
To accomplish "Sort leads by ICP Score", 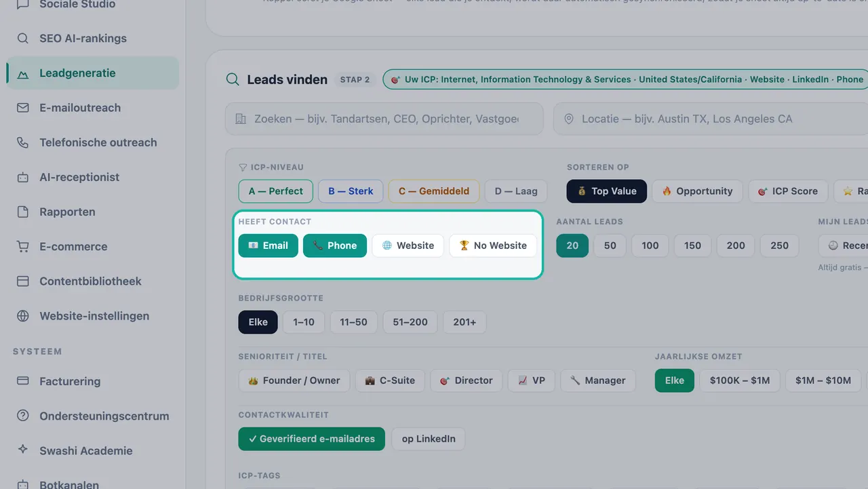I will click(788, 191).
